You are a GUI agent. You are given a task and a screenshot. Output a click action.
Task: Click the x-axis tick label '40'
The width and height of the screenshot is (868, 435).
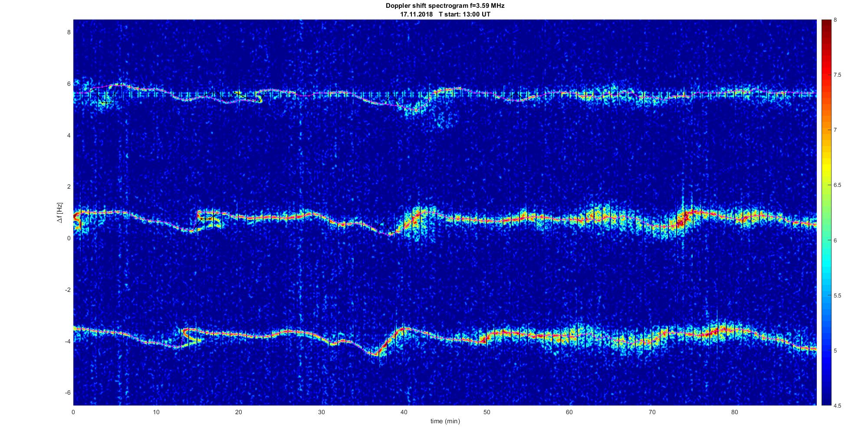pos(404,412)
